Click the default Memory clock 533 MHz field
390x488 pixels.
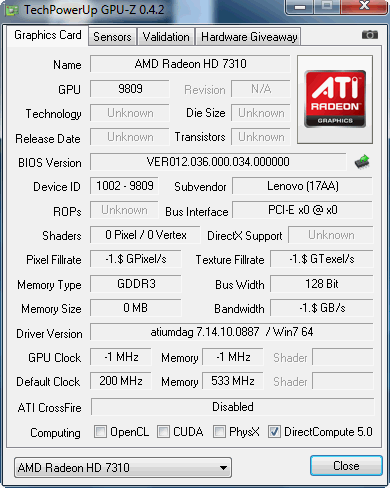pos(233,381)
